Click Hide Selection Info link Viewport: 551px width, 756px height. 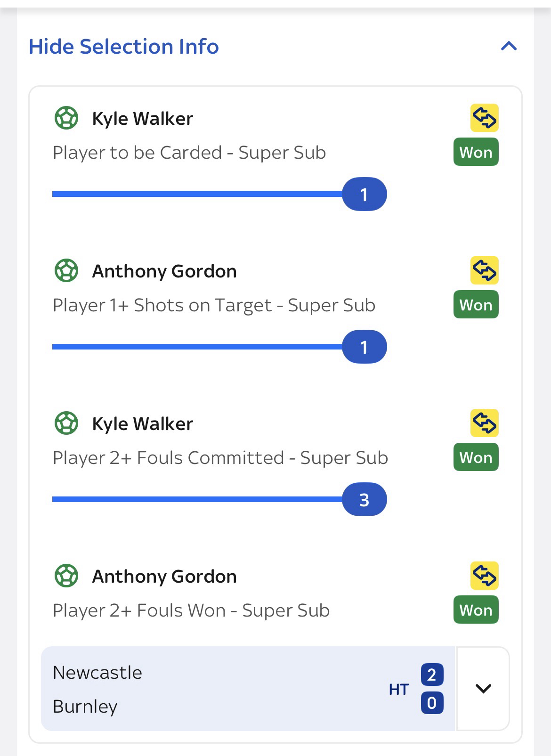[x=124, y=47]
